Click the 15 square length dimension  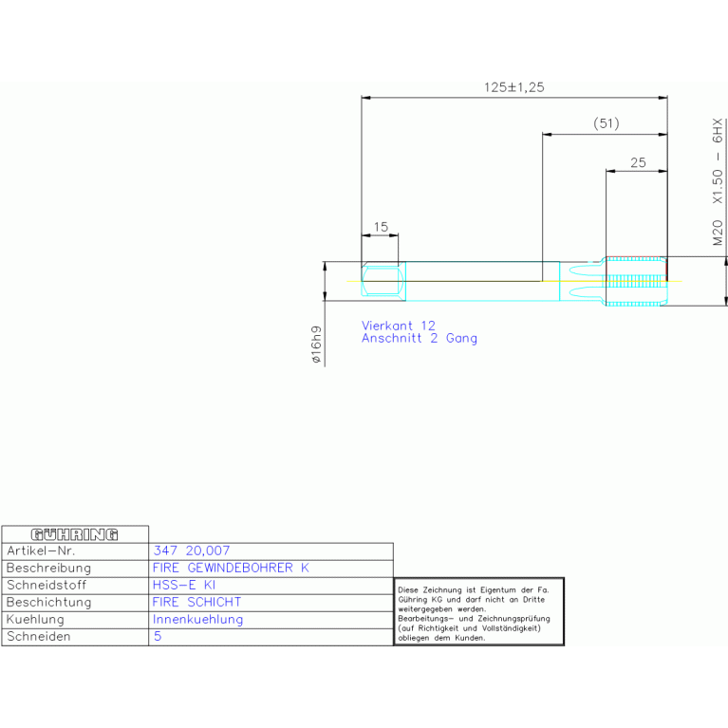(x=381, y=227)
